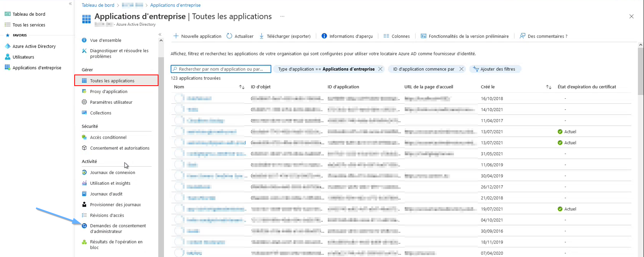Click Fonctionnalités de la version préliminaire icon
The image size is (644, 257).
(x=424, y=36)
